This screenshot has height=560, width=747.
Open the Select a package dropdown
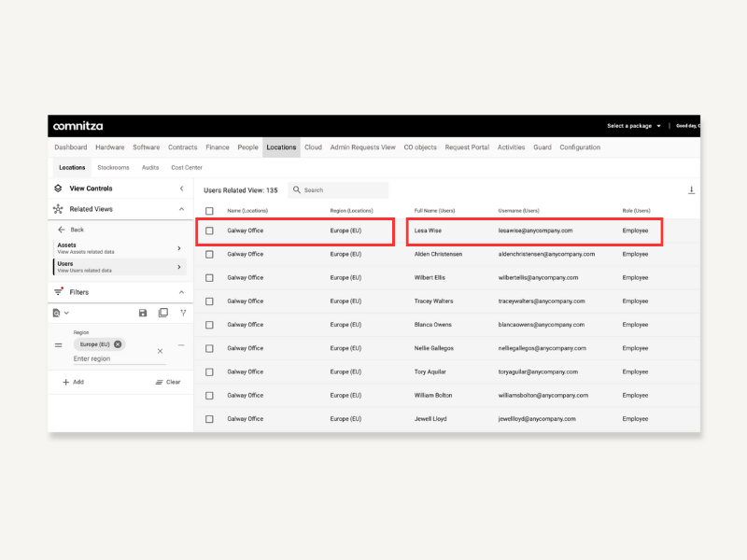click(634, 126)
